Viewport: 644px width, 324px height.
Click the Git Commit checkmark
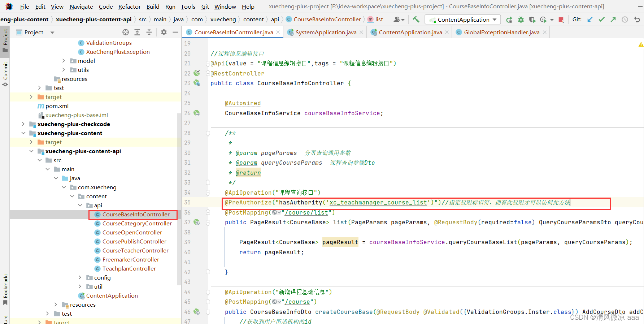[601, 20]
